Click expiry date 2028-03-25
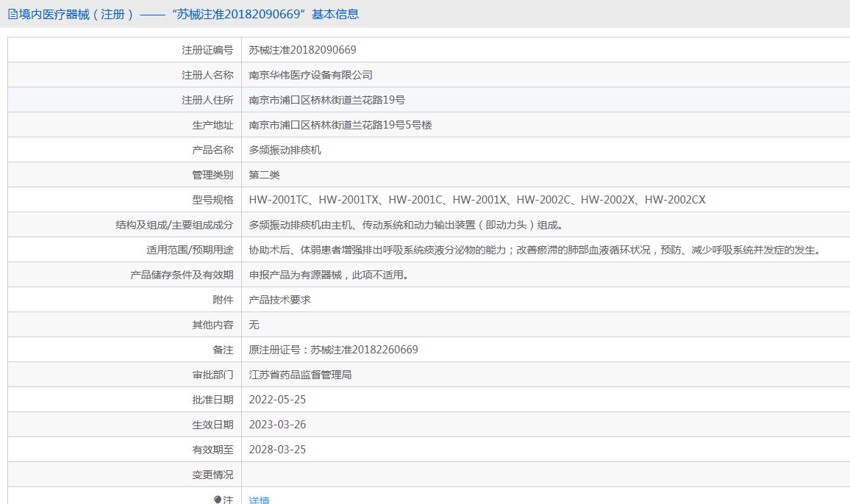The width and height of the screenshot is (850, 504). (x=277, y=449)
